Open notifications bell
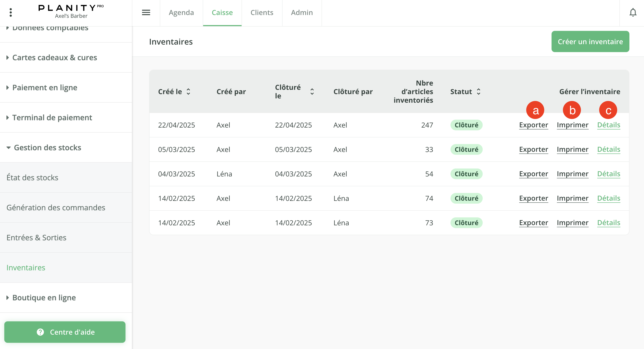 633,12
